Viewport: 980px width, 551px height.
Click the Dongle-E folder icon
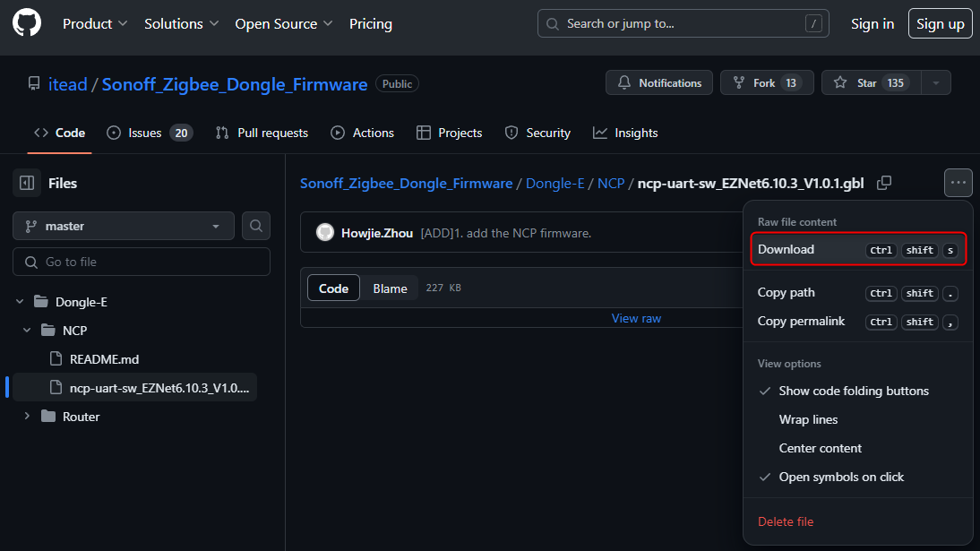[41, 301]
